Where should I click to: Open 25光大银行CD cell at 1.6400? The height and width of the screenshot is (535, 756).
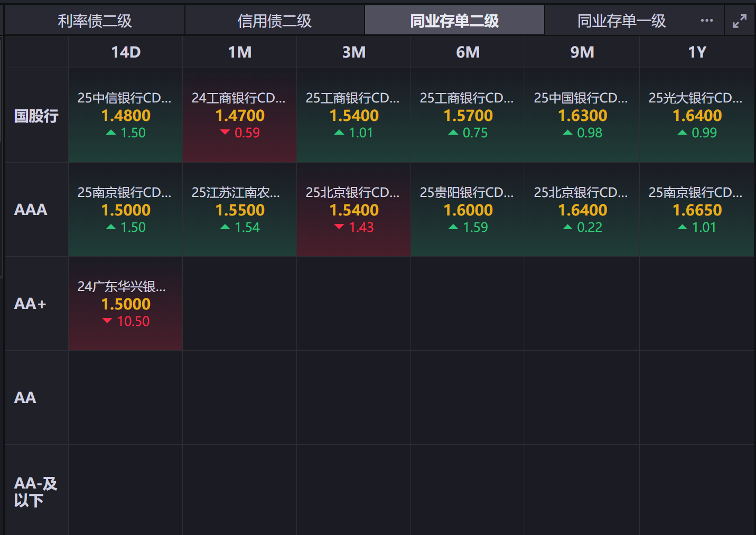tap(697, 115)
